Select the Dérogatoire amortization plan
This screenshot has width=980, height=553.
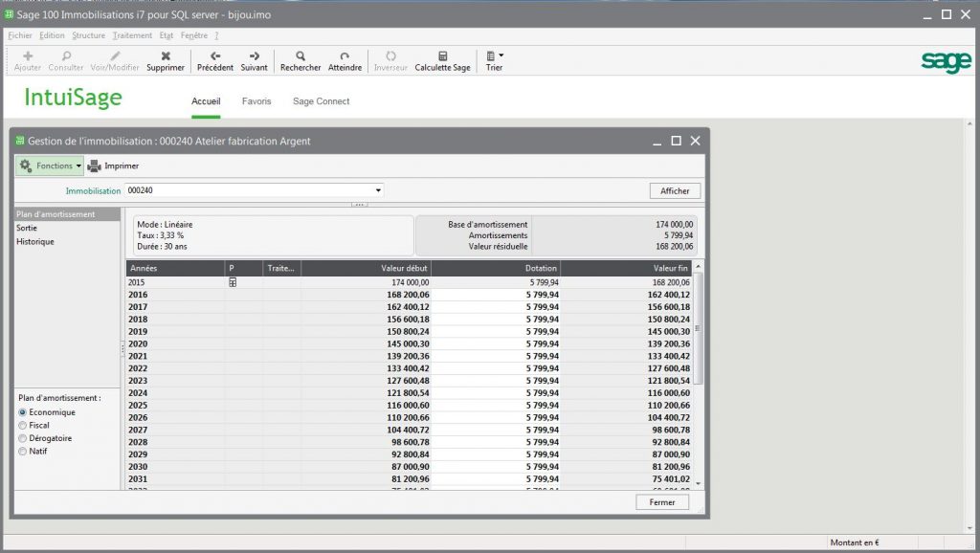(x=23, y=438)
